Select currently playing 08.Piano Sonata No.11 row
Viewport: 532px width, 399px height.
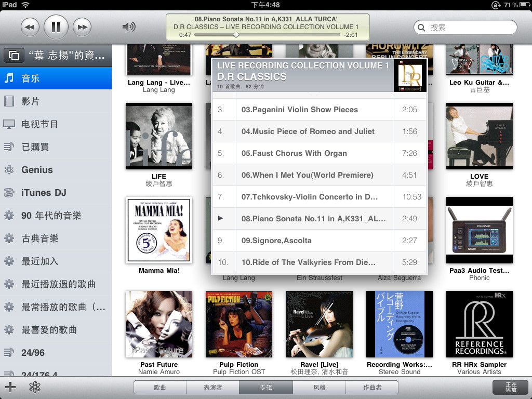pyautogui.click(x=320, y=219)
